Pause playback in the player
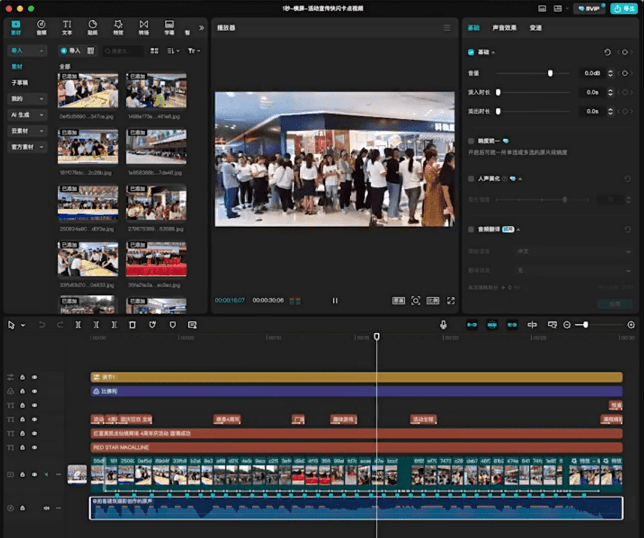 335,300
